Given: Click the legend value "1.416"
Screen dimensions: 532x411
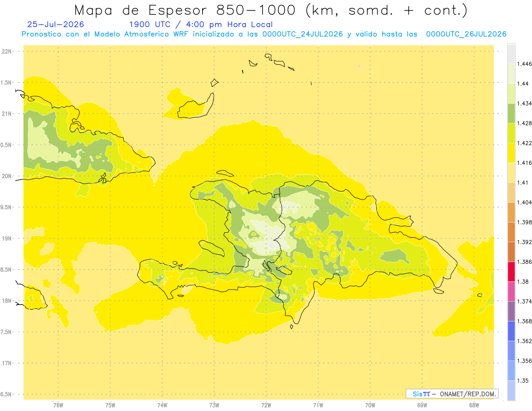Looking at the screenshot, I should tap(525, 163).
